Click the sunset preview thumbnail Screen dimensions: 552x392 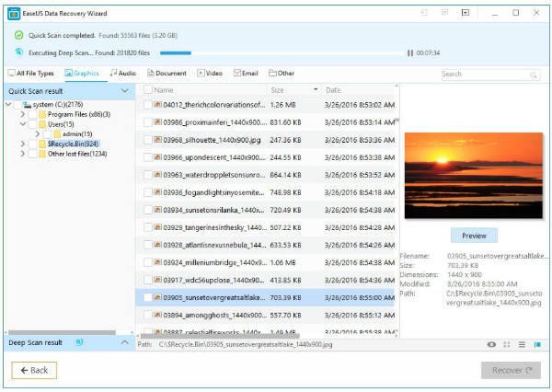click(474, 176)
